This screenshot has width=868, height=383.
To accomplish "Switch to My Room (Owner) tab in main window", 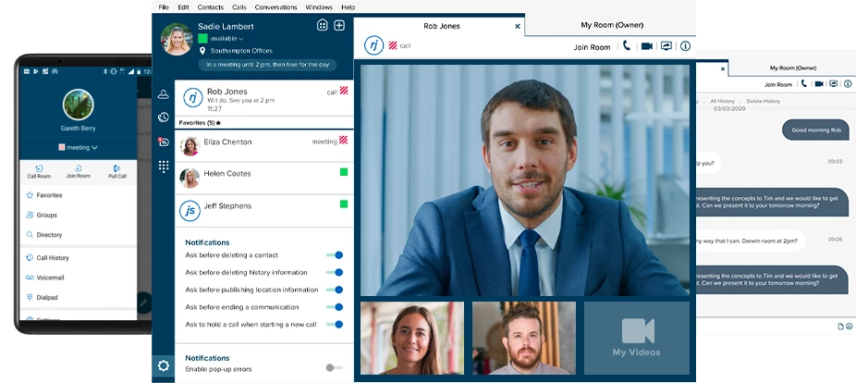I will pyautogui.click(x=612, y=25).
